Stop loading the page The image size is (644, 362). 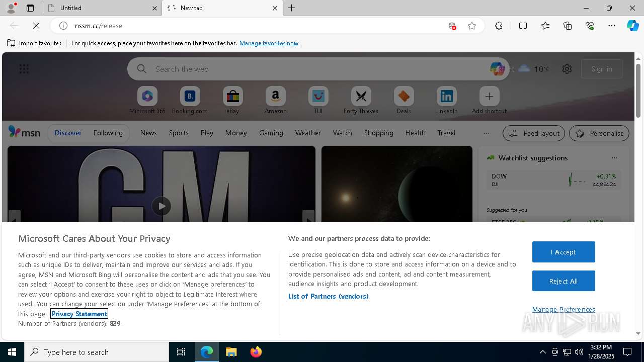36,26
